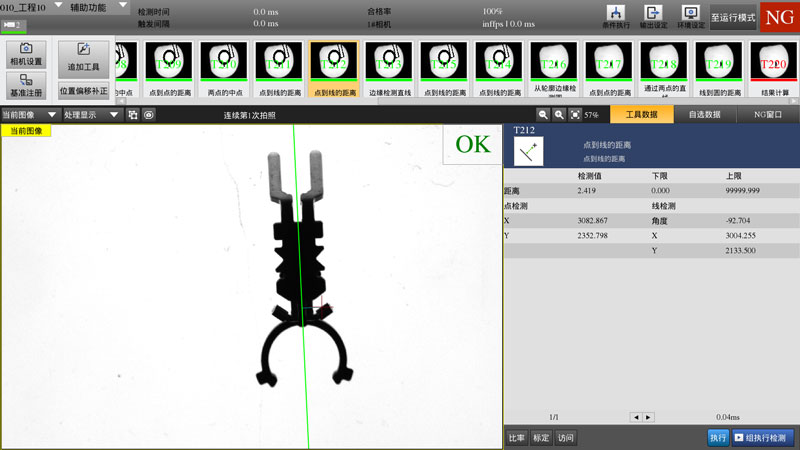Fit image to the view window
This screenshot has width=800, height=450.
[575, 115]
